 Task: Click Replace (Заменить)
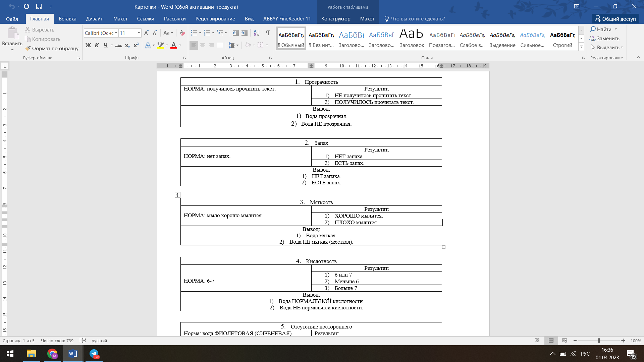605,39
